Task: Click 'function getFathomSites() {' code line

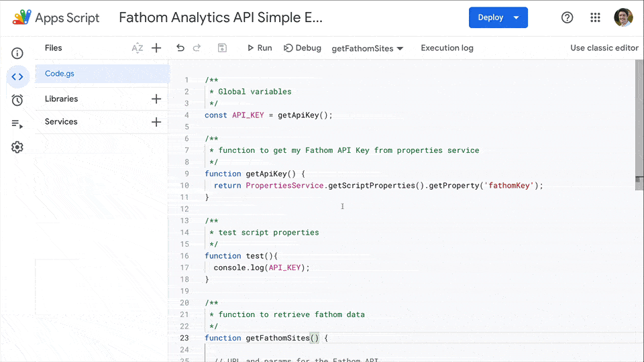Action: [x=266, y=338]
